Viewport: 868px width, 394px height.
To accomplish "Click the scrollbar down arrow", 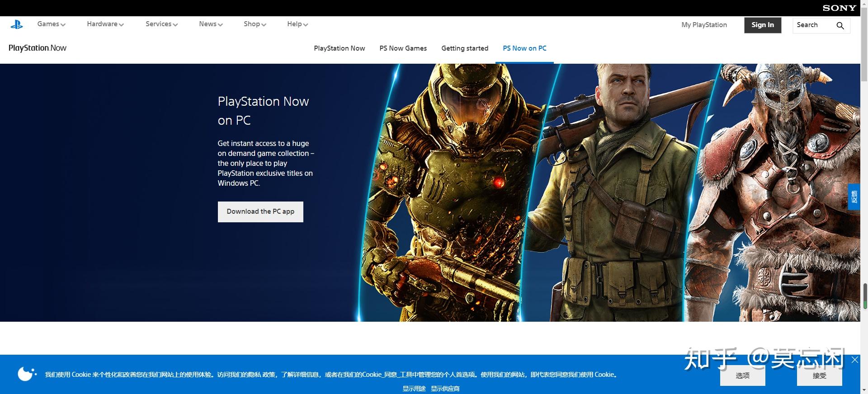I will coord(864,390).
